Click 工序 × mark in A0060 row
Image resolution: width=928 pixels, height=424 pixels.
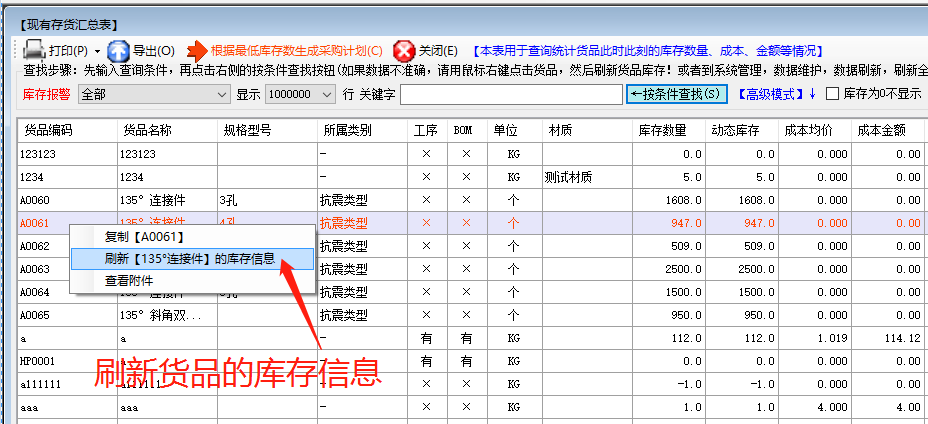(x=426, y=200)
